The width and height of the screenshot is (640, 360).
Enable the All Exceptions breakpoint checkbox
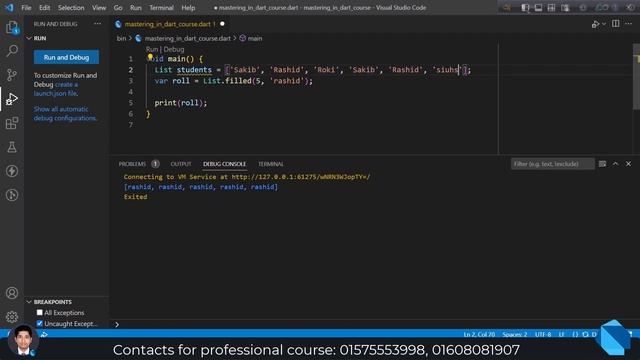(x=40, y=312)
